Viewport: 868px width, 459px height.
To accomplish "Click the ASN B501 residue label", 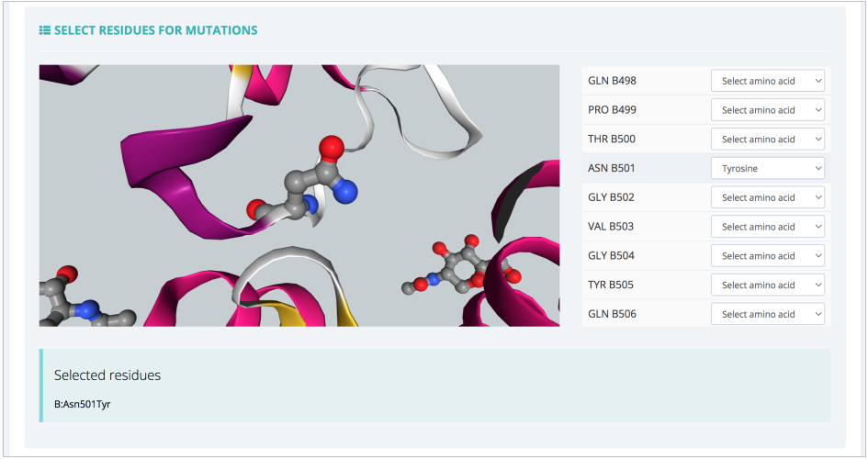I will (611, 169).
